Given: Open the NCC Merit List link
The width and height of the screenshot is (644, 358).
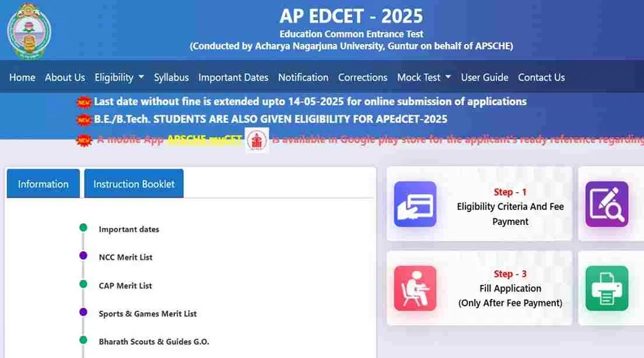Looking at the screenshot, I should pos(125,257).
